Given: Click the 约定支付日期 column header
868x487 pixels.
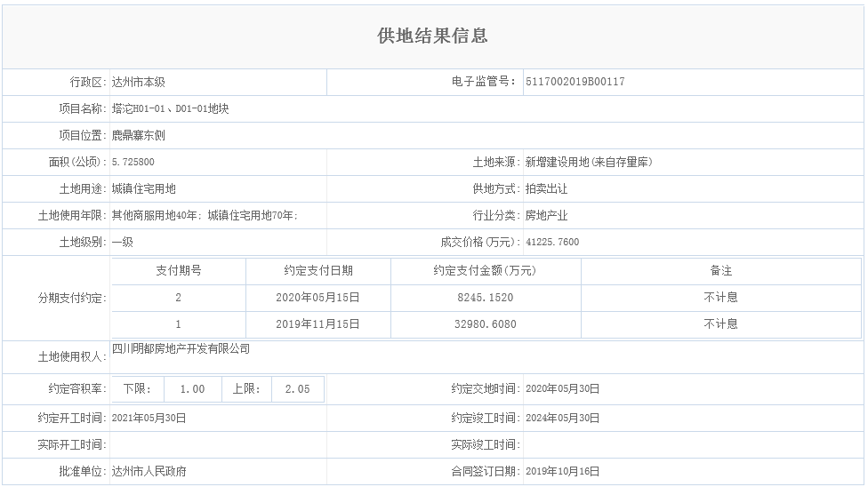Looking at the screenshot, I should (x=318, y=271).
